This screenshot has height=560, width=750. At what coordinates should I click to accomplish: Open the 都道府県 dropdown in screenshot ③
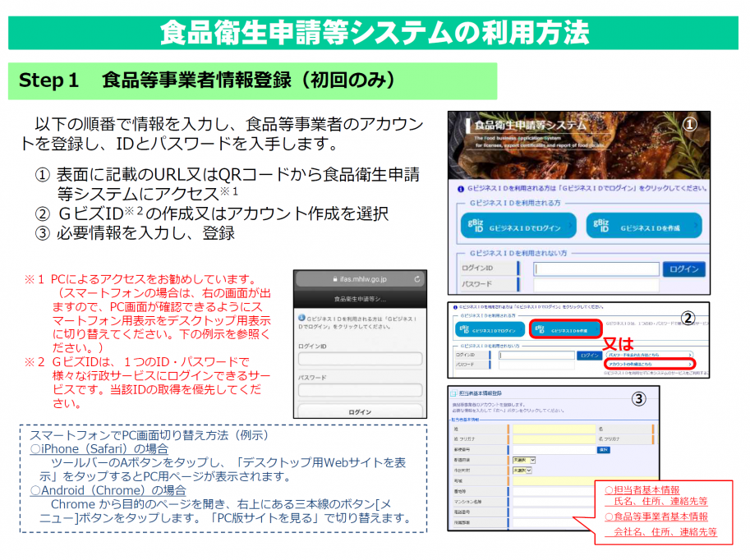pos(524,460)
